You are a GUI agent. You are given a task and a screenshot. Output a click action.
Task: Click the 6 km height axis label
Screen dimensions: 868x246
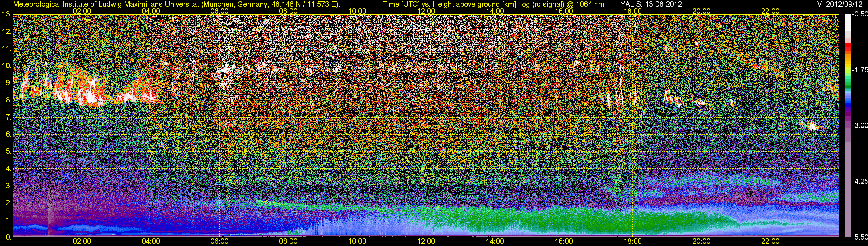[8, 135]
